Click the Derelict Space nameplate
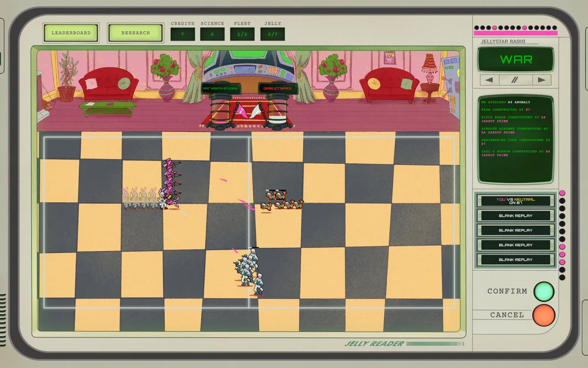 pos(278,88)
